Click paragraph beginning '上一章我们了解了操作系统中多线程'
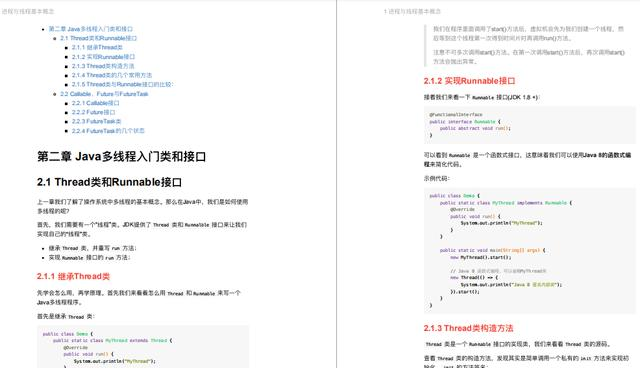 (x=142, y=206)
